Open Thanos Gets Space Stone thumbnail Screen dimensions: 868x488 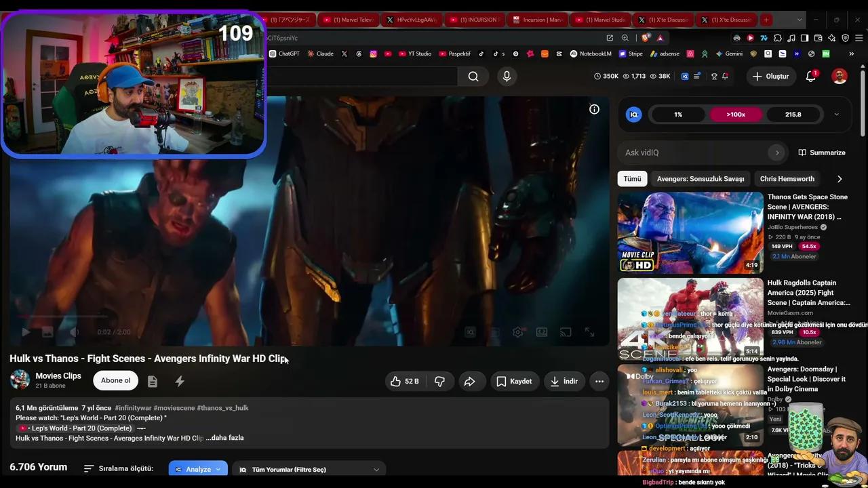(690, 232)
